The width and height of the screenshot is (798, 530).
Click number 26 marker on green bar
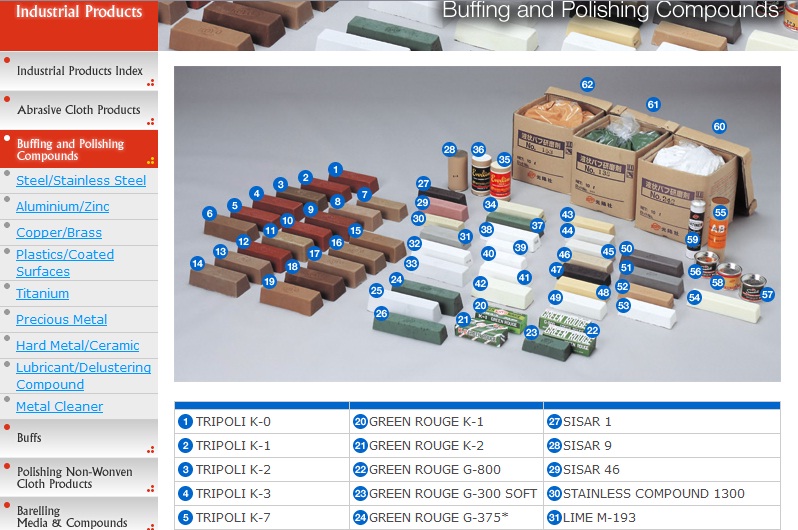381,313
